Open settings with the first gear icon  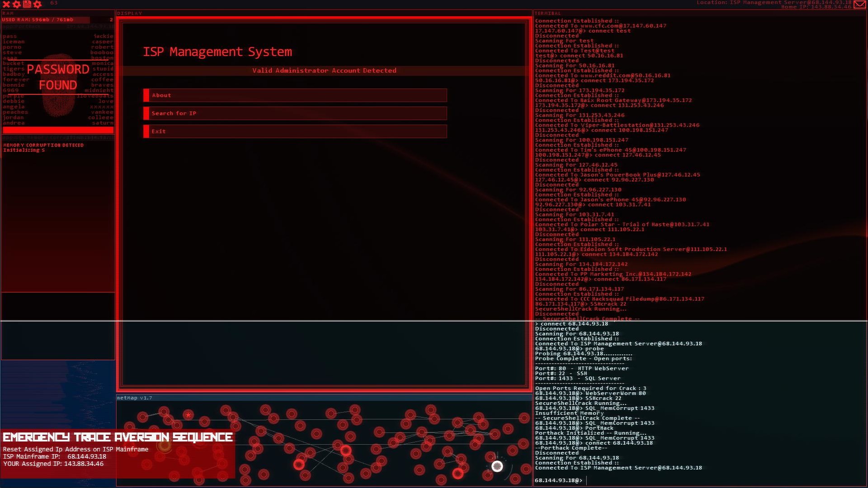click(x=17, y=5)
